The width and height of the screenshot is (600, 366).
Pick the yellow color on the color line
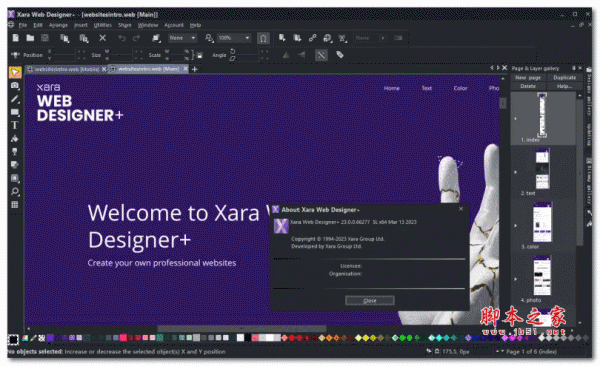[365, 338]
